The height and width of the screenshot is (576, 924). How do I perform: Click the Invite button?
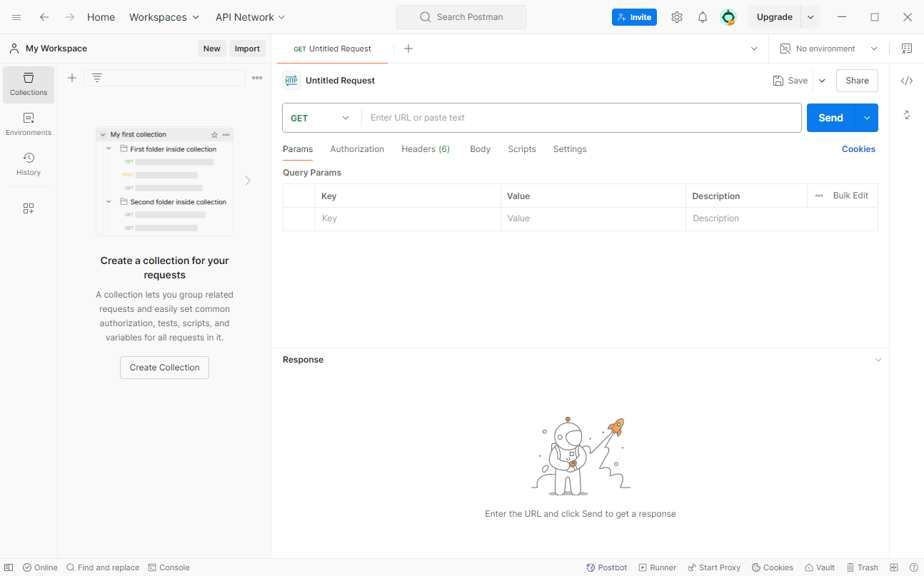634,17
